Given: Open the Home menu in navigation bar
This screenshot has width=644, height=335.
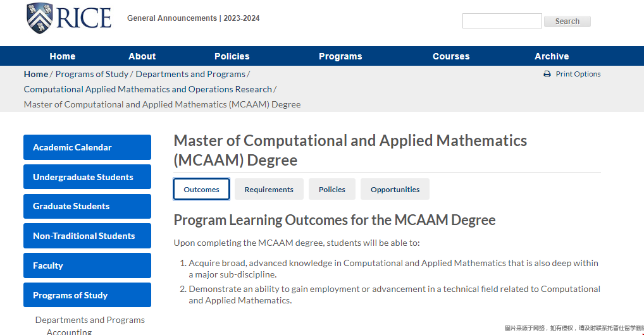Looking at the screenshot, I should (63, 56).
